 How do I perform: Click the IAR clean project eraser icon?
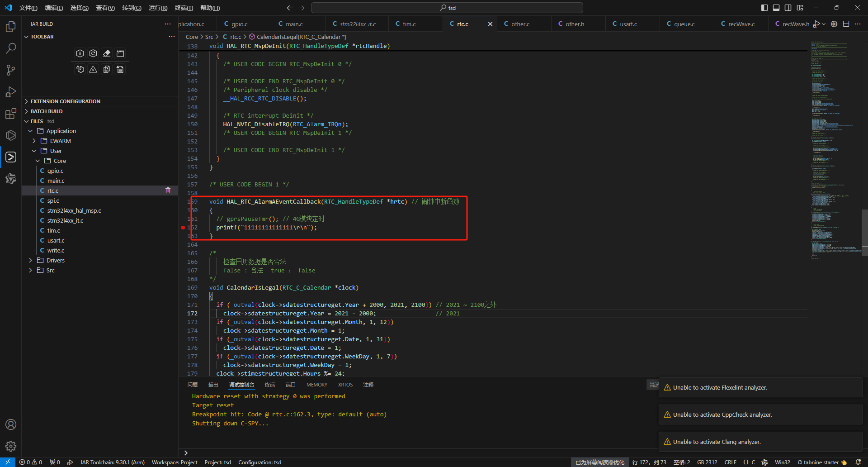107,53
